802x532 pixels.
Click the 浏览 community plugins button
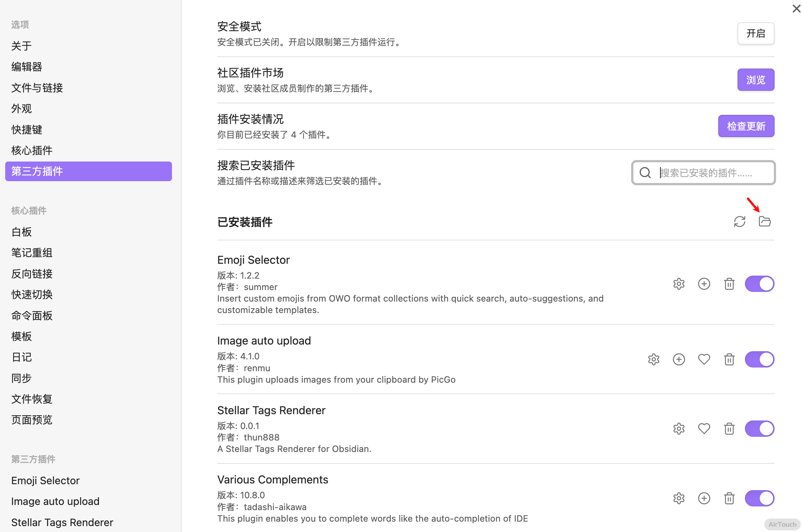[755, 80]
